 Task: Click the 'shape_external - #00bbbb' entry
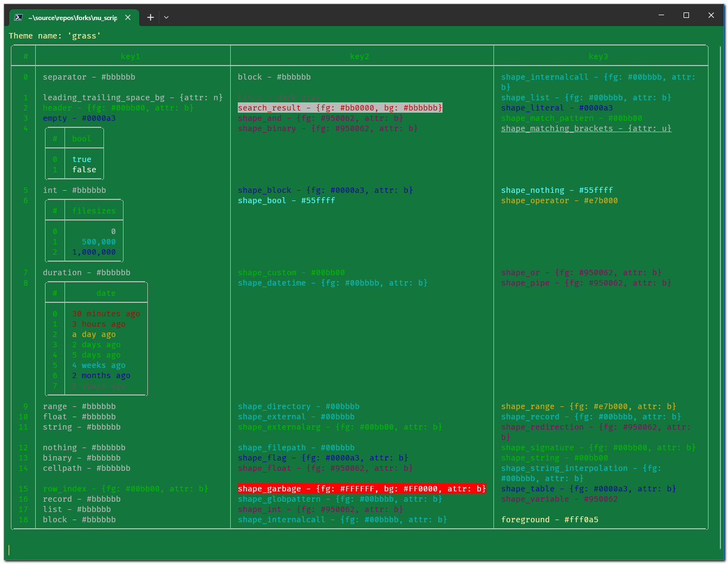coord(296,417)
